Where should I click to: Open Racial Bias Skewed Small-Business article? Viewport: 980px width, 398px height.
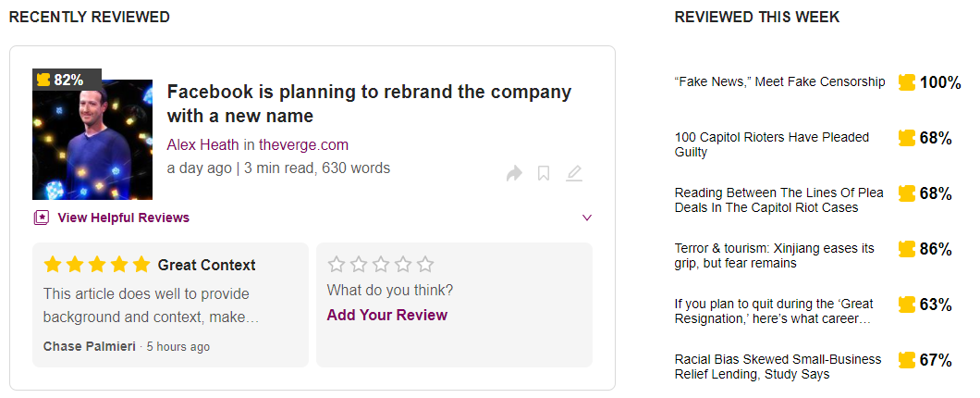coord(778,367)
